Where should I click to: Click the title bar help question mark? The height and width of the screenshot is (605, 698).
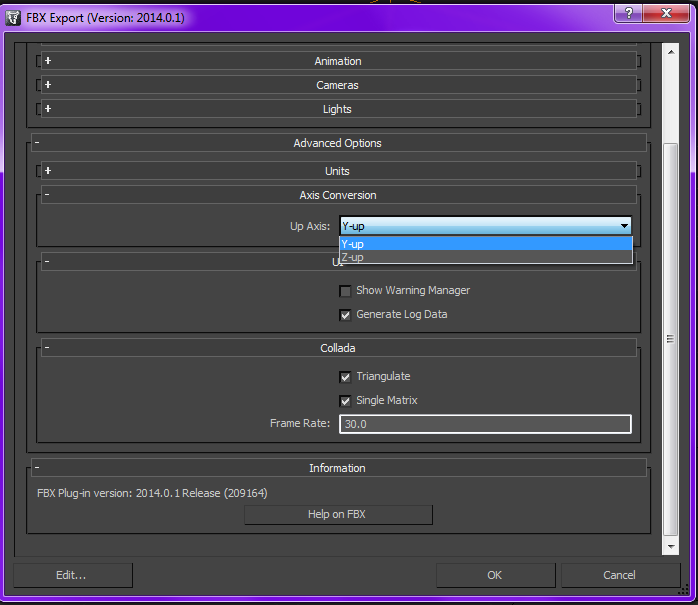pyautogui.click(x=628, y=13)
